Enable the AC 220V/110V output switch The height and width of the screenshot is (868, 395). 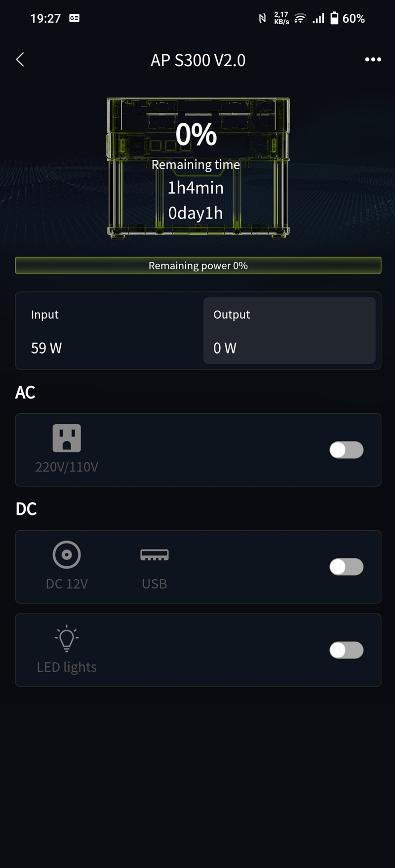coord(346,450)
